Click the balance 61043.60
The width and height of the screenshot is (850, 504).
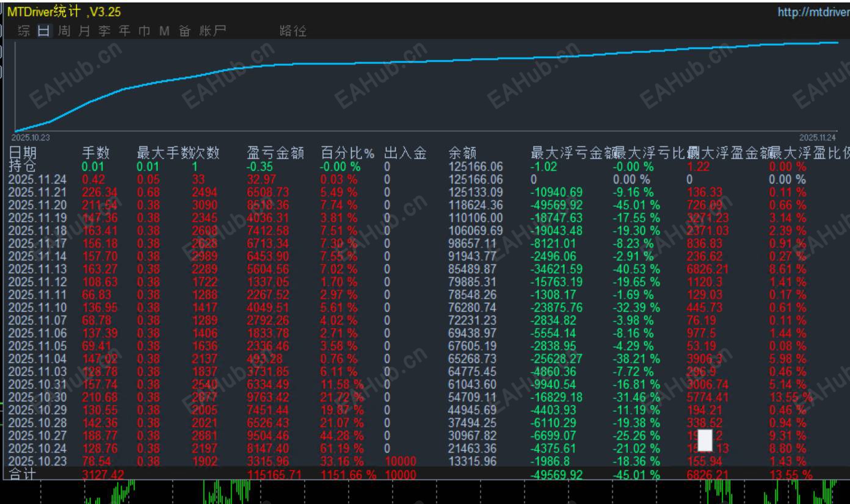473,384
